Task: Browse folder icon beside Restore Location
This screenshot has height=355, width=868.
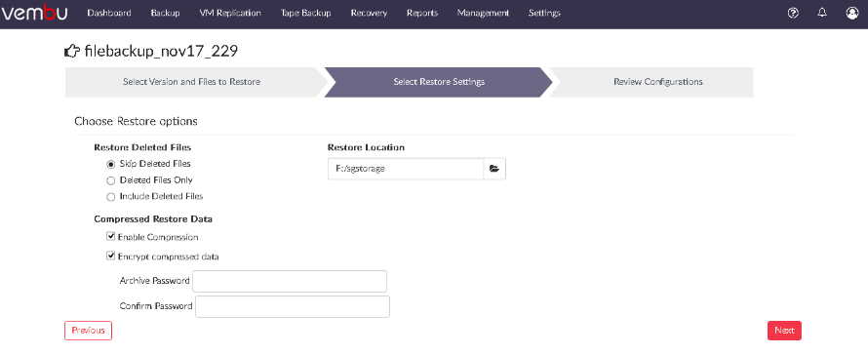Action: coord(494,169)
